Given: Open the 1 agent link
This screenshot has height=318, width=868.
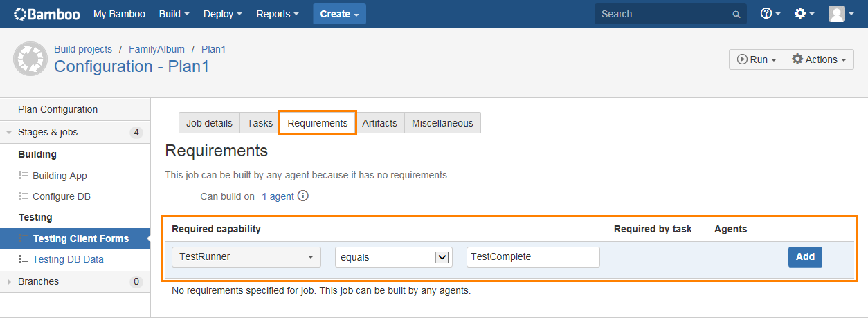Looking at the screenshot, I should [x=278, y=196].
